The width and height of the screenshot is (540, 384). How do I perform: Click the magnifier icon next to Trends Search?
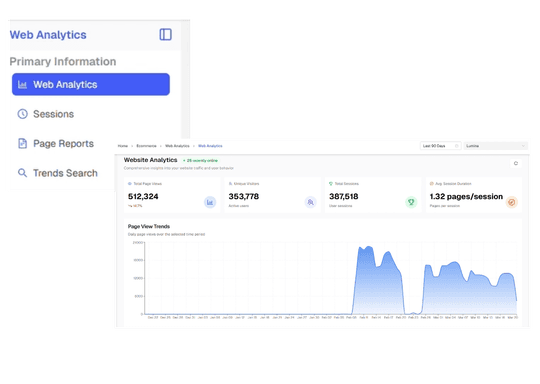pyautogui.click(x=22, y=173)
